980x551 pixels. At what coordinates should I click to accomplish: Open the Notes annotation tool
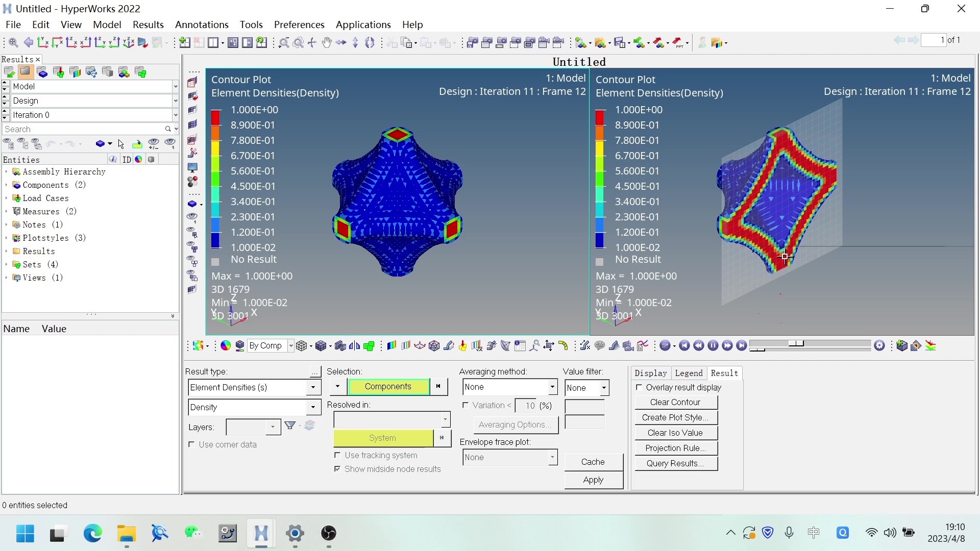(599, 345)
